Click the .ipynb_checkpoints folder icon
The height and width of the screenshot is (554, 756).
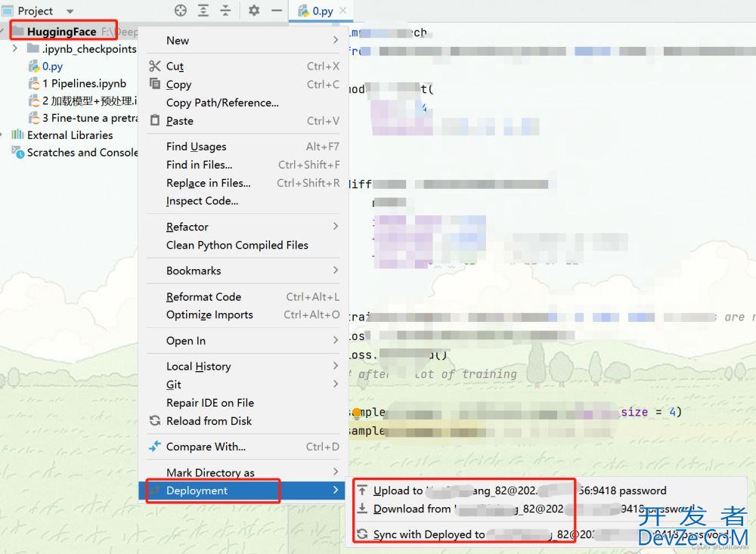(x=33, y=48)
